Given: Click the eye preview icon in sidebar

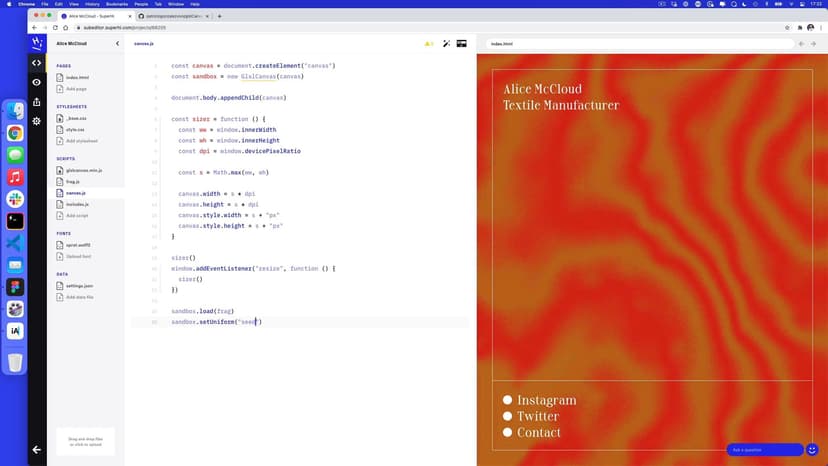Looking at the screenshot, I should tap(37, 82).
